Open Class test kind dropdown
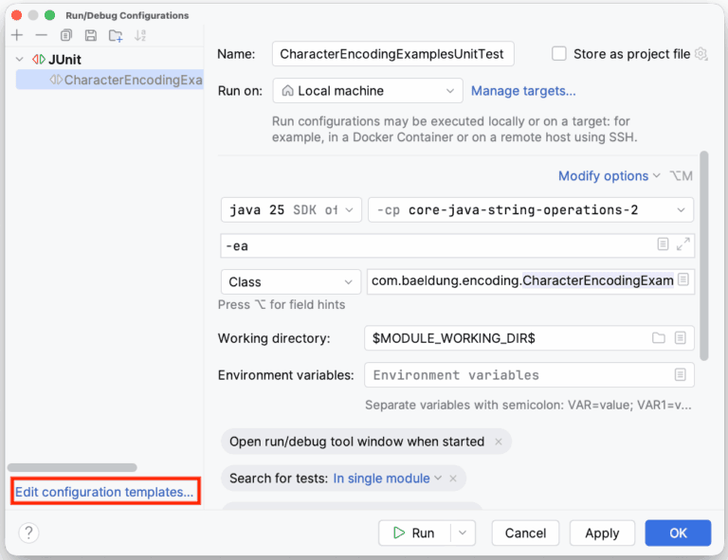Screen dimensions: 728x560 tap(291, 281)
